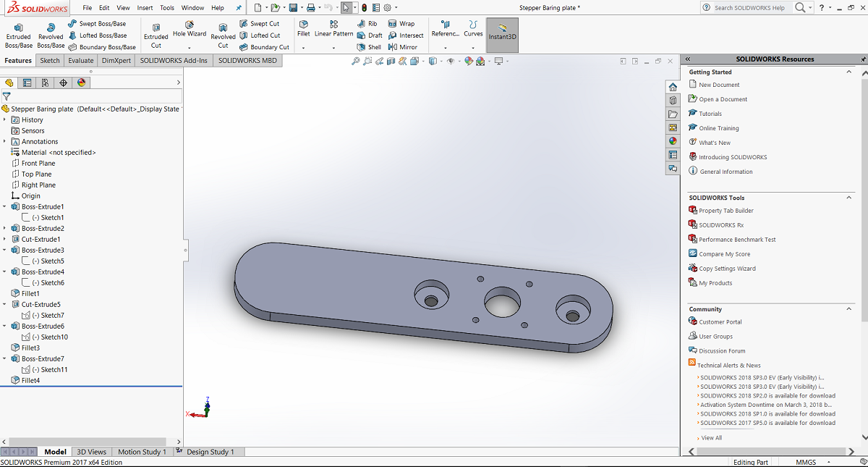Collapse the SOLIDWORKS Tools section
This screenshot has width=868, height=467.
click(849, 197)
